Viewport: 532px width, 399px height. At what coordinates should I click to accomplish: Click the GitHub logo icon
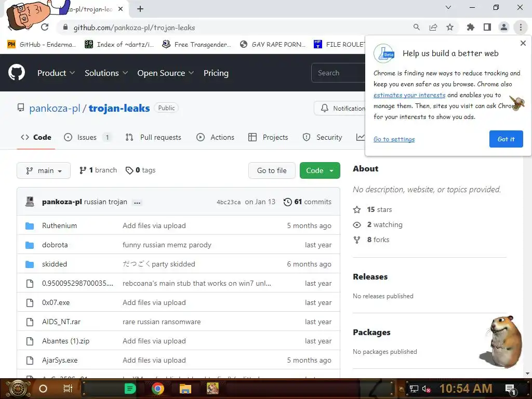pyautogui.click(x=17, y=72)
